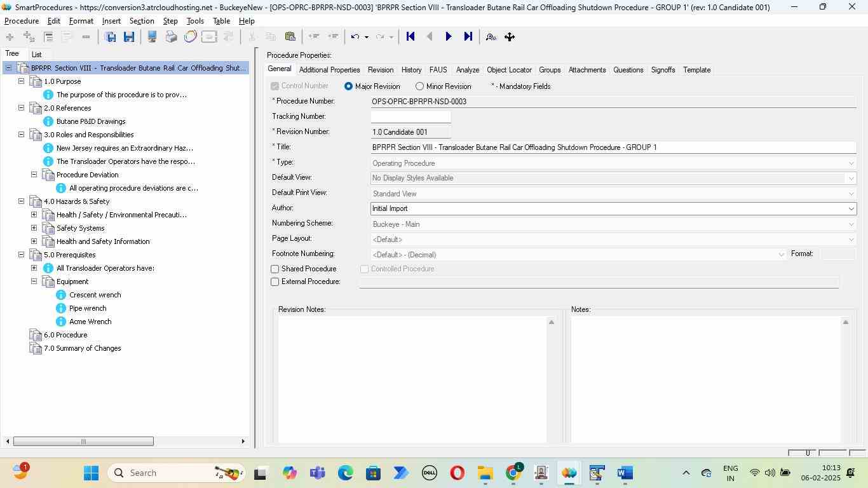Click the find binoculars icon
The width and height of the screenshot is (868, 488).
[491, 37]
